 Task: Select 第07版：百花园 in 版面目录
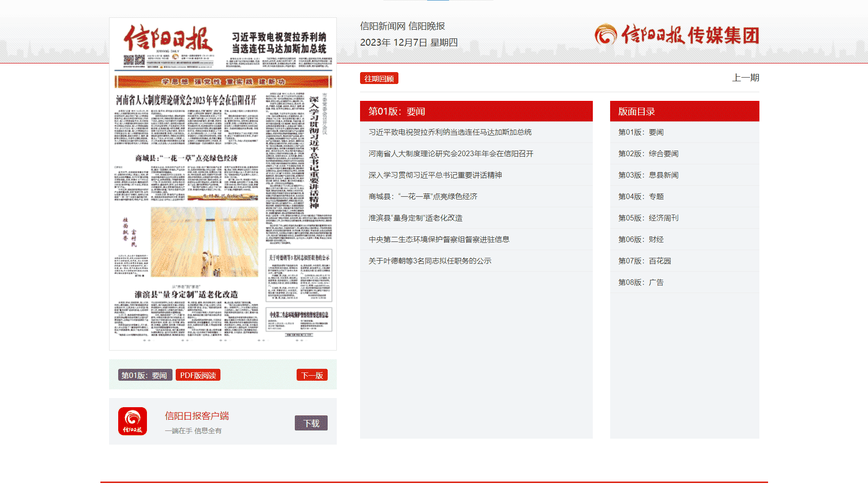644,261
